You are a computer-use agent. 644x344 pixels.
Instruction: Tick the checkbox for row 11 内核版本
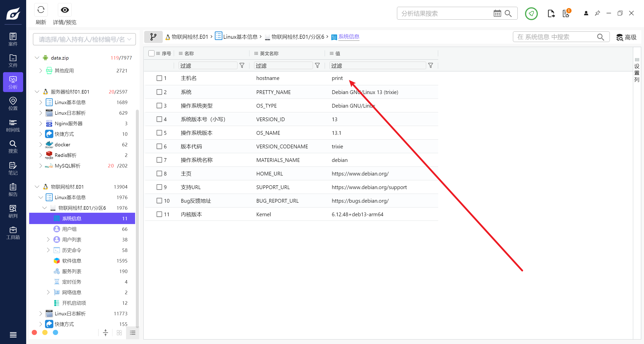point(159,214)
